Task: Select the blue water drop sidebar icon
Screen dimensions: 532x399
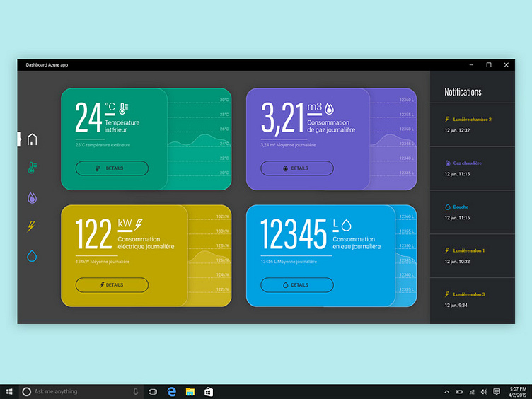Action: 32,255
